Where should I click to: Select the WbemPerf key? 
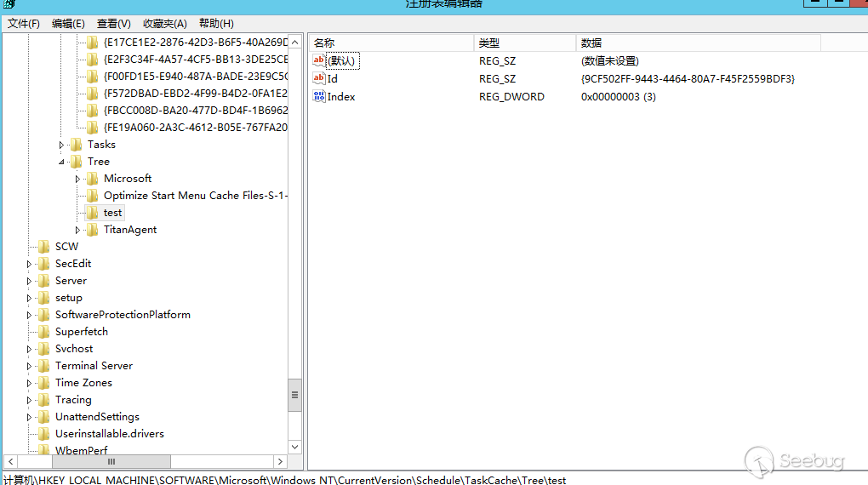[x=82, y=449]
